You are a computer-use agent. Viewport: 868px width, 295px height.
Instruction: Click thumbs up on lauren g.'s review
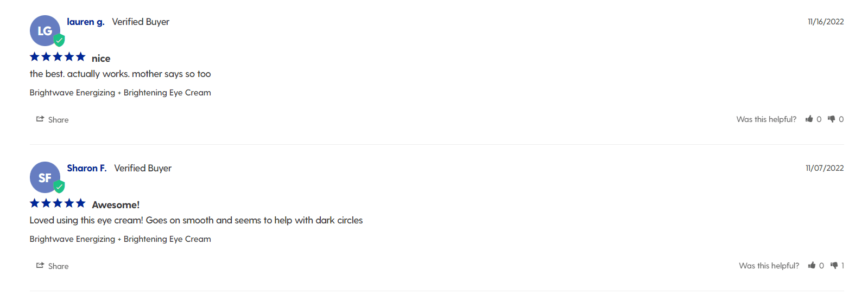click(x=809, y=119)
